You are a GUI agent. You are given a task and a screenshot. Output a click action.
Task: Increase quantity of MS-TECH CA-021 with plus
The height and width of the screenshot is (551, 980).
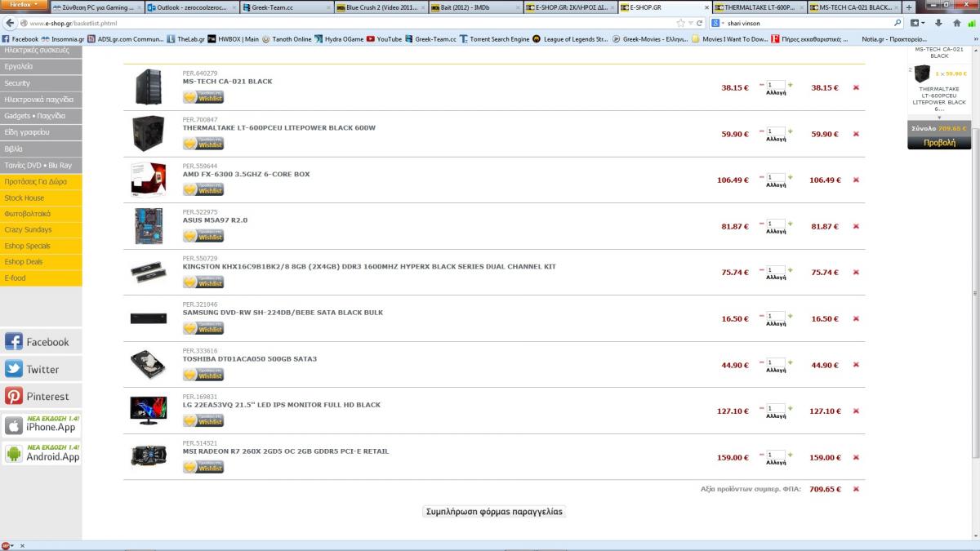[x=790, y=84]
